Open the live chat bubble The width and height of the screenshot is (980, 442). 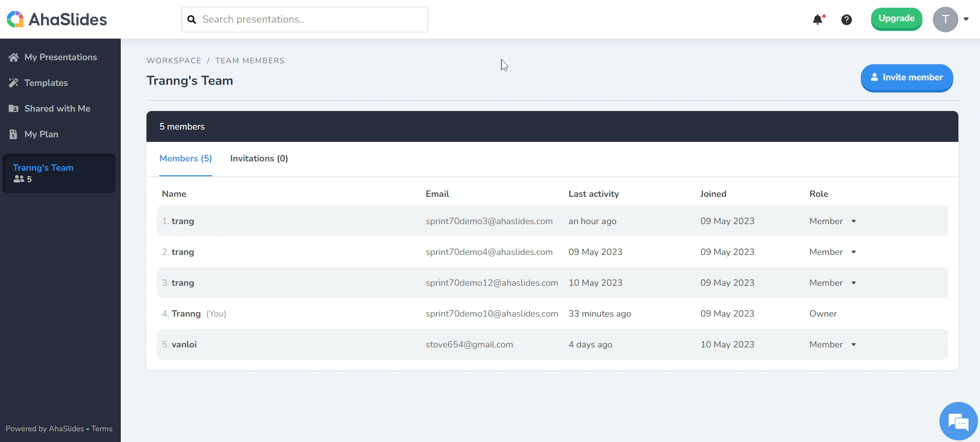coord(958,421)
